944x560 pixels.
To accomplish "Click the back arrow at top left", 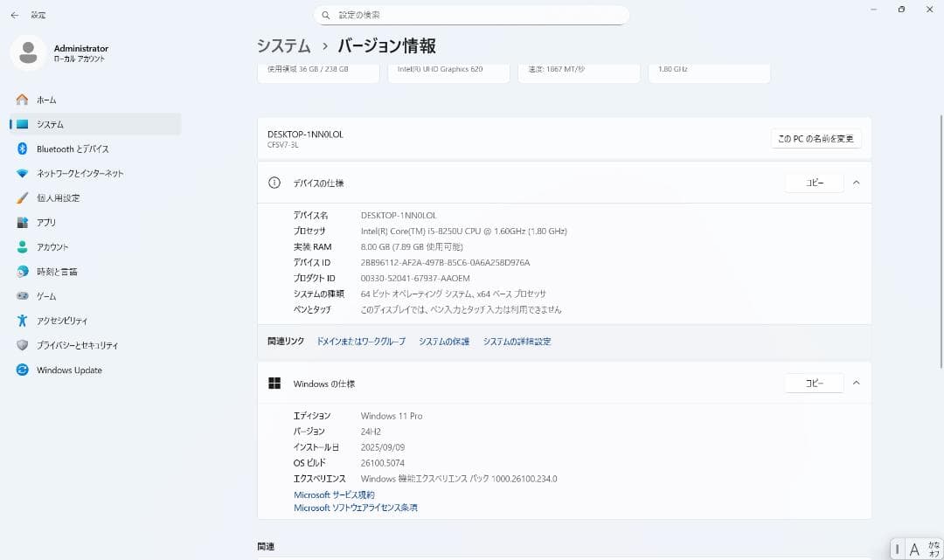I will point(13,14).
